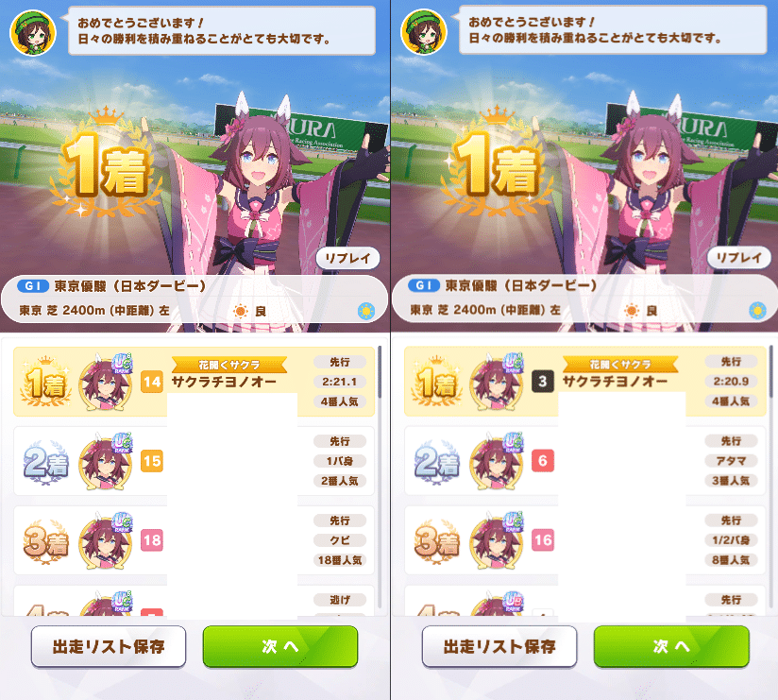Click the sunny weather icon in the left race info bar
Viewport: 778px width, 700px height.
point(241,312)
